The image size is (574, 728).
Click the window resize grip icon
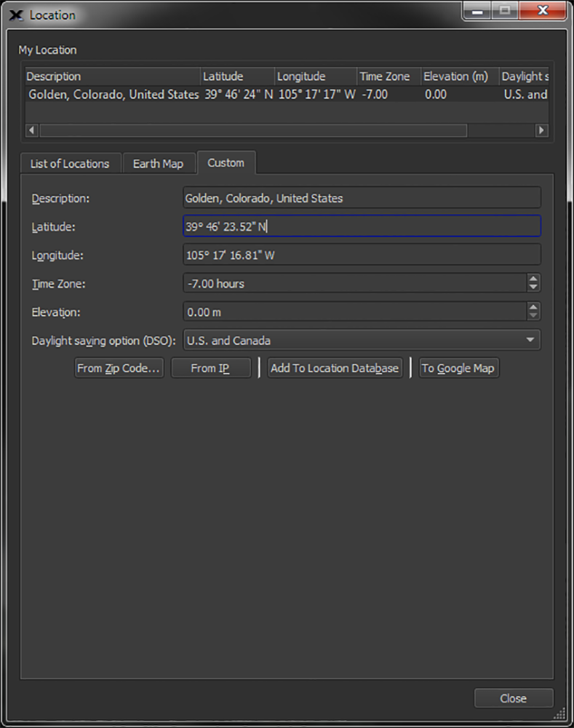pyautogui.click(x=559, y=713)
